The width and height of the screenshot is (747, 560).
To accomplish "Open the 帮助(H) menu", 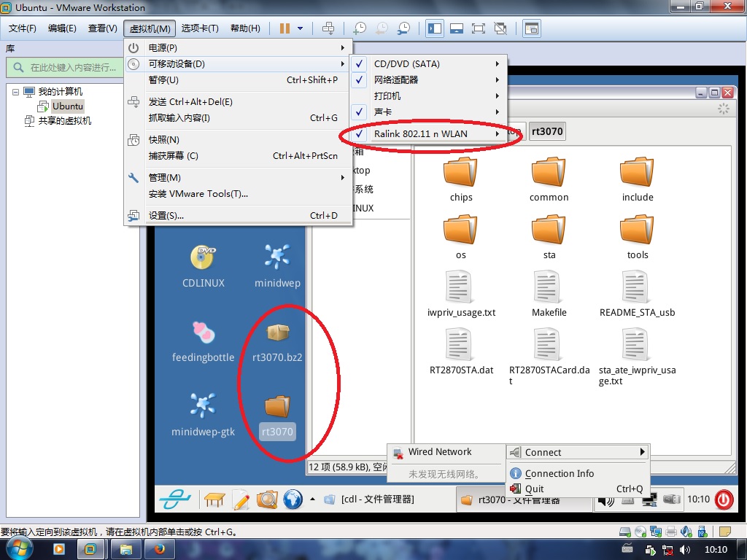I will pyautogui.click(x=245, y=28).
